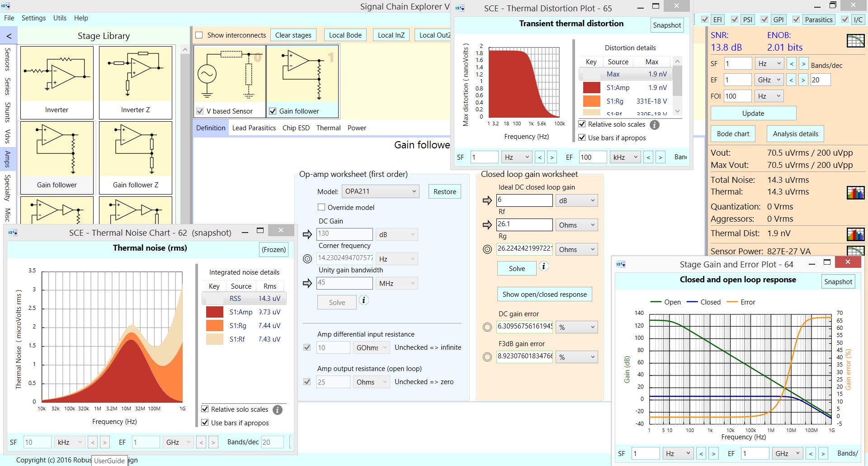
Task: Select the target icon beside Corner frequency
Action: (x=307, y=259)
